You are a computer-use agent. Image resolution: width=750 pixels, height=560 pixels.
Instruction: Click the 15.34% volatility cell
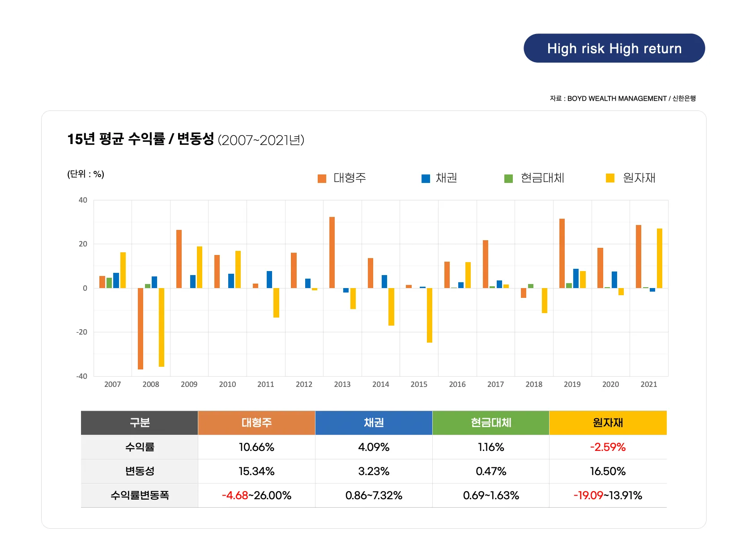tap(256, 471)
